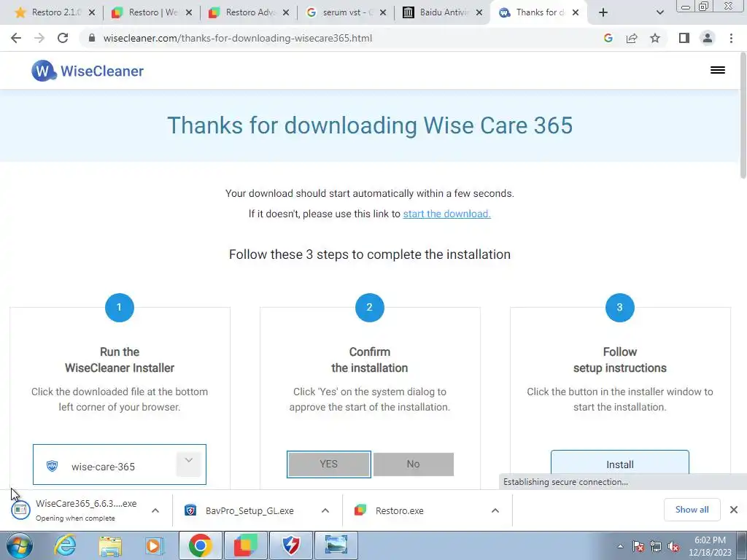
Task: Click the start the download link
Action: point(447,214)
